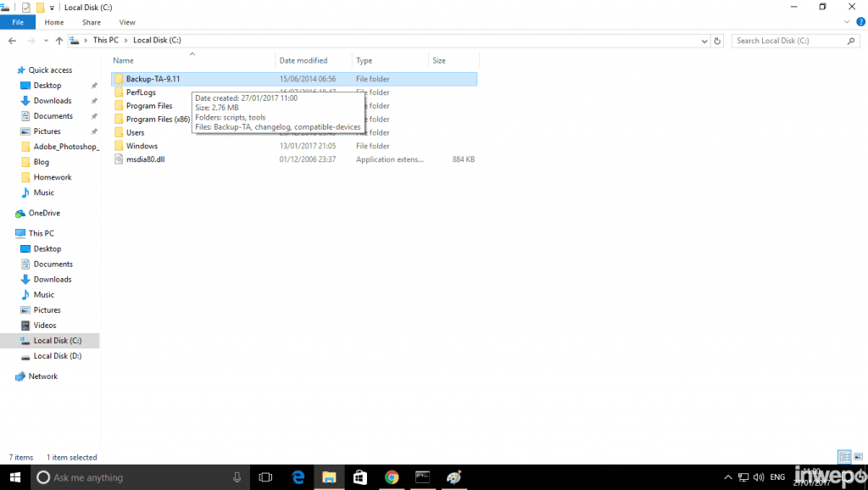The width and height of the screenshot is (868, 490).
Task: Click the Cortana microphone icon
Action: tap(237, 477)
